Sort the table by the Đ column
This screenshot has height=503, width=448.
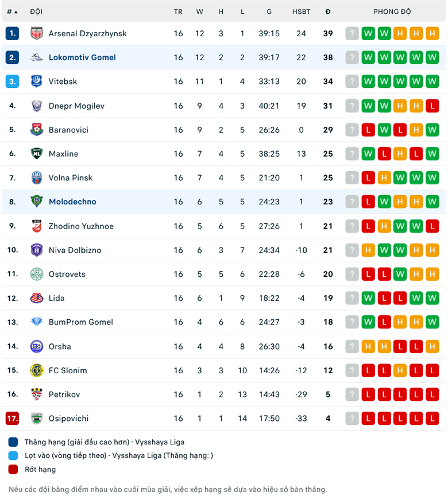(x=327, y=11)
